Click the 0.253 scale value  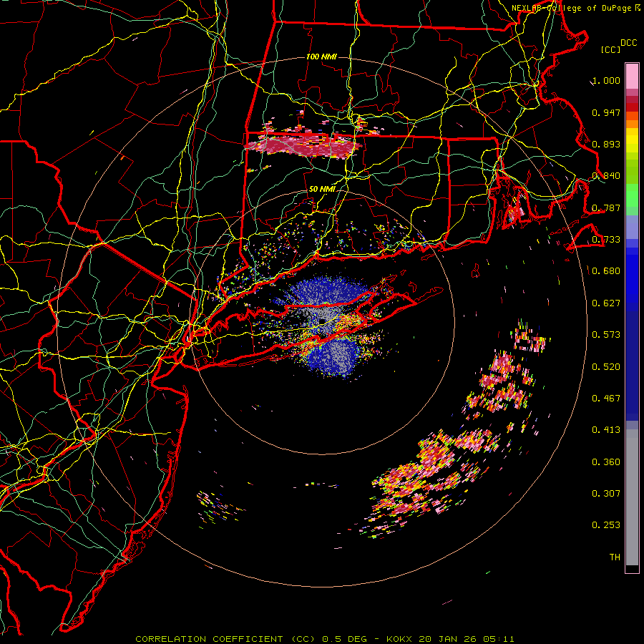click(x=606, y=525)
